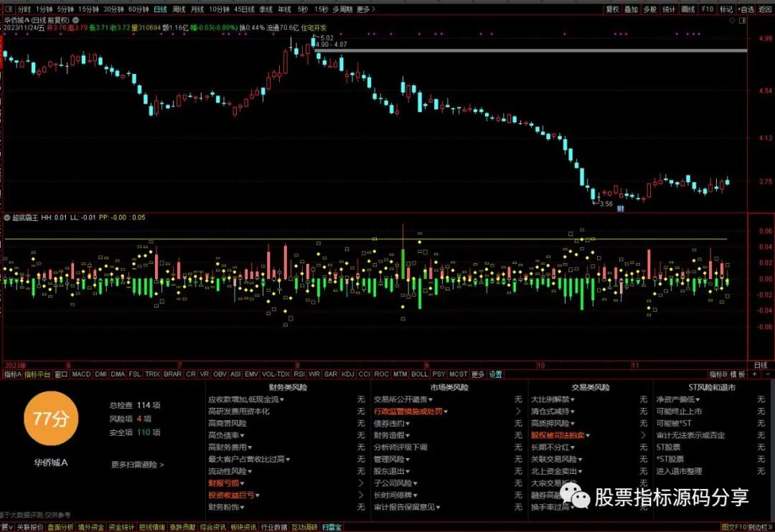Click the 77分 score circle
Viewport: 775px width, 532px height.
tap(51, 419)
